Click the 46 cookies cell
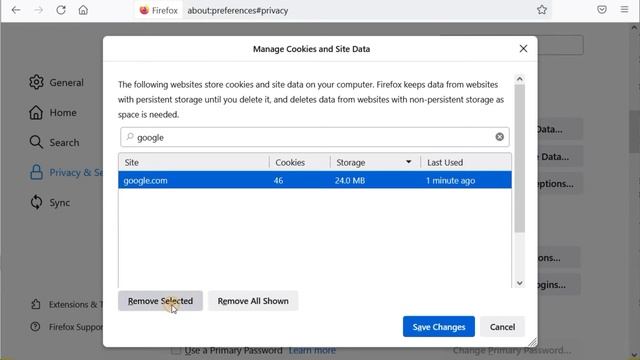 point(278,180)
